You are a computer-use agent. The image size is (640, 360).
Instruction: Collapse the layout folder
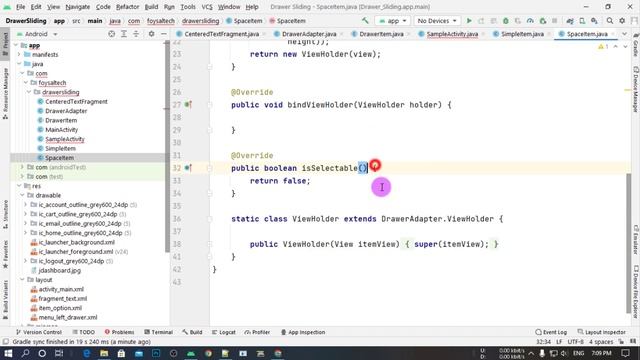pos(22,280)
